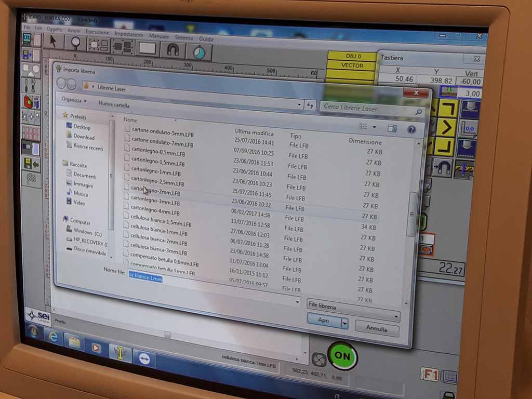Click the F1 help icon

tap(430, 375)
